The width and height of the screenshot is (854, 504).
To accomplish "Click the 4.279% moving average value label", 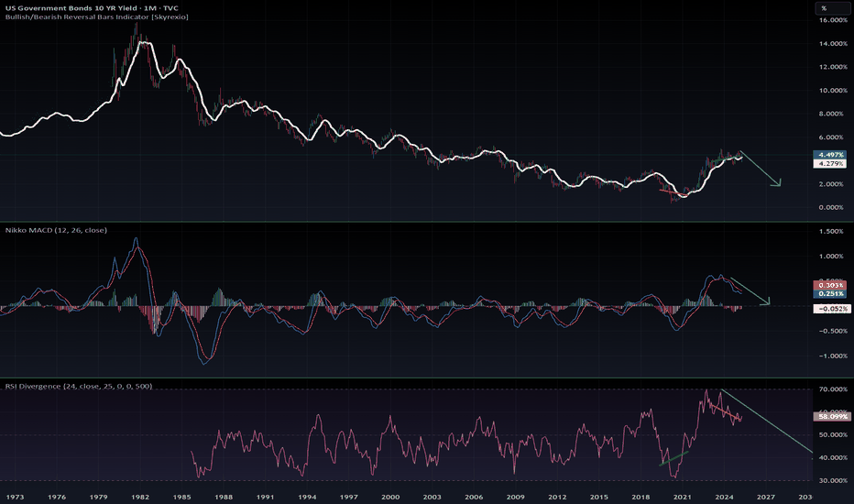I will click(x=830, y=163).
